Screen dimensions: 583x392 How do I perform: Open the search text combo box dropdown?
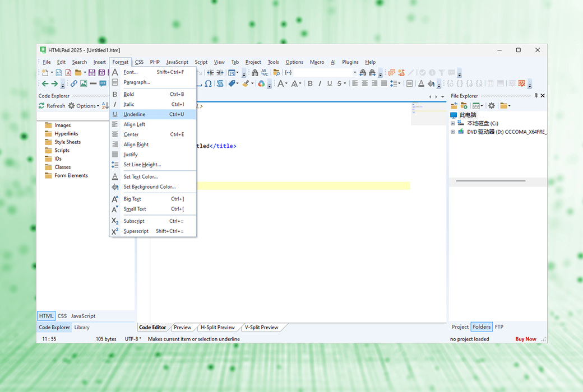tap(355, 72)
